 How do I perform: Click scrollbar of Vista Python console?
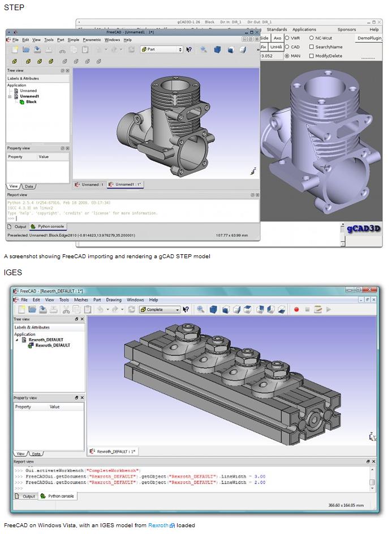point(372,479)
